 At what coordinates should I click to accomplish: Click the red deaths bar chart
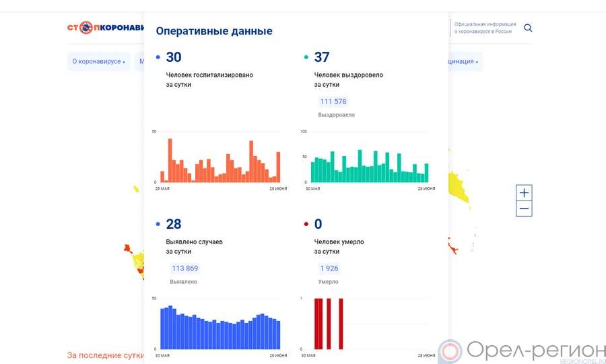pyautogui.click(x=330, y=324)
